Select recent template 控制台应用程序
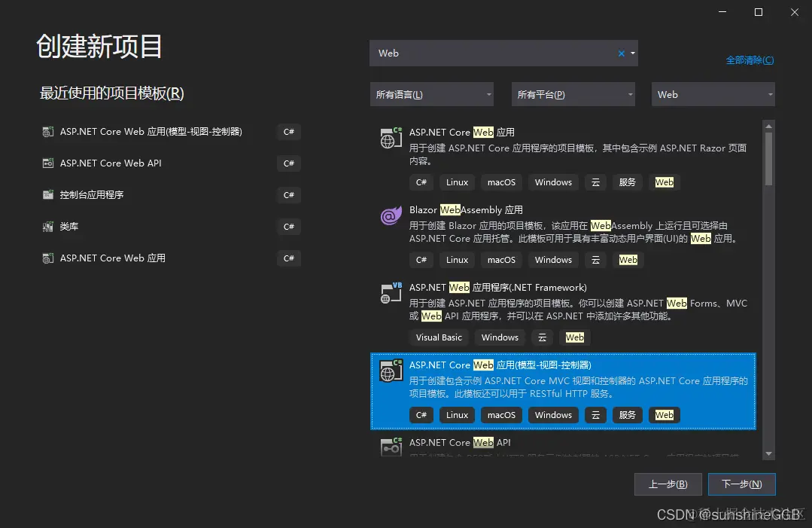 [x=171, y=195]
